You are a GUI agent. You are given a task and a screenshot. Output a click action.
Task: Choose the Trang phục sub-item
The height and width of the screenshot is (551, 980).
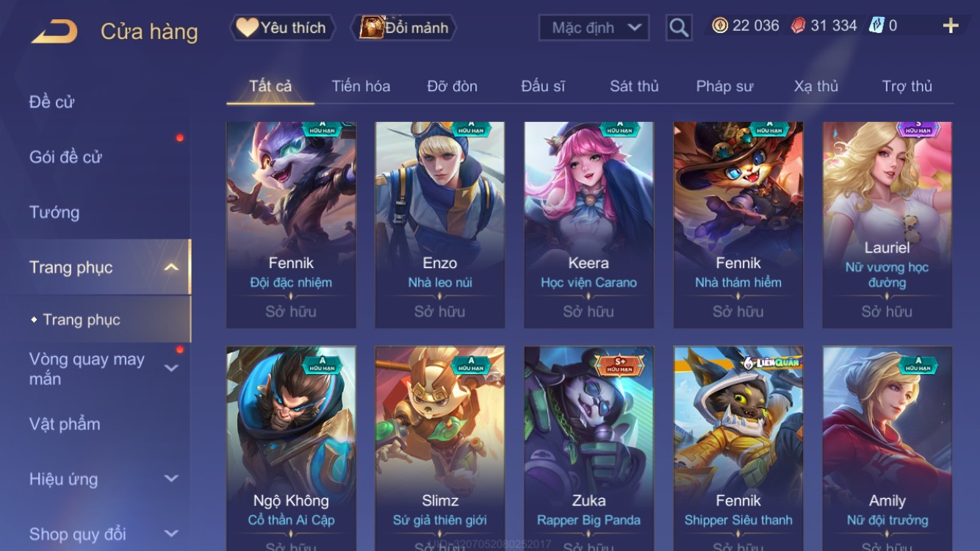click(x=81, y=320)
